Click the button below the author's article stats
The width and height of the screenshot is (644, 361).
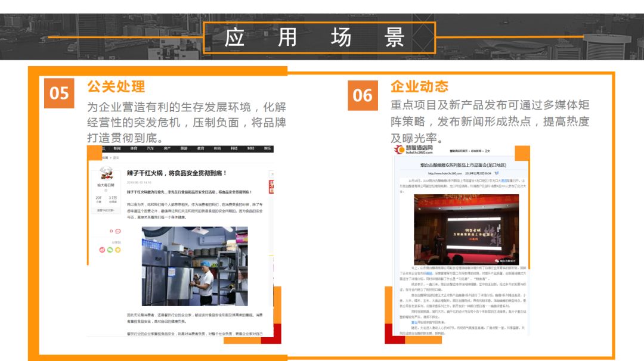point(106,210)
